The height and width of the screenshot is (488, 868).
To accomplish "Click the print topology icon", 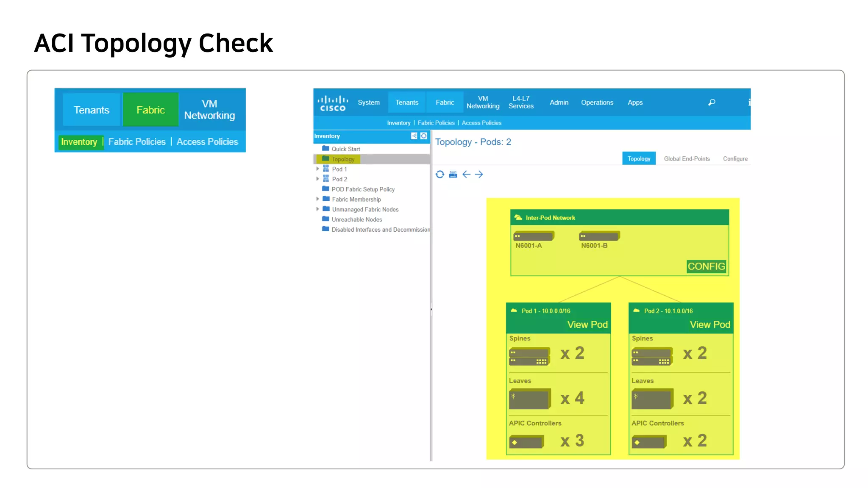I will pyautogui.click(x=453, y=175).
